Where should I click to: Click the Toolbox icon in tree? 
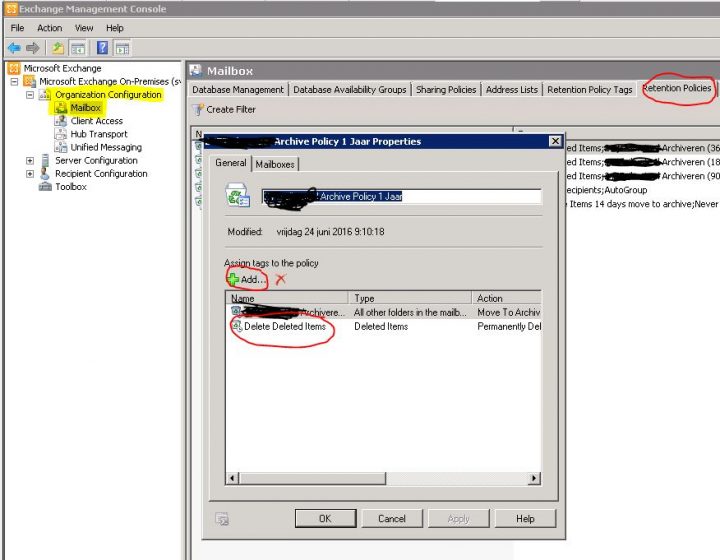click(x=45, y=186)
